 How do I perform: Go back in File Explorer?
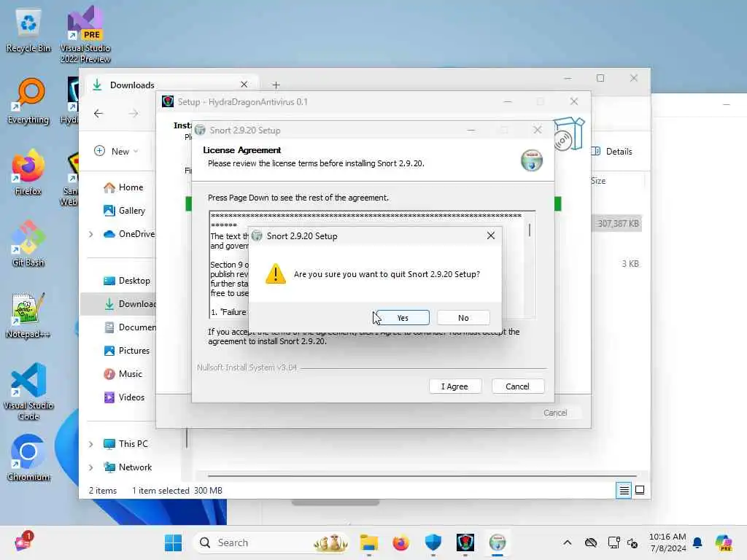click(x=98, y=113)
